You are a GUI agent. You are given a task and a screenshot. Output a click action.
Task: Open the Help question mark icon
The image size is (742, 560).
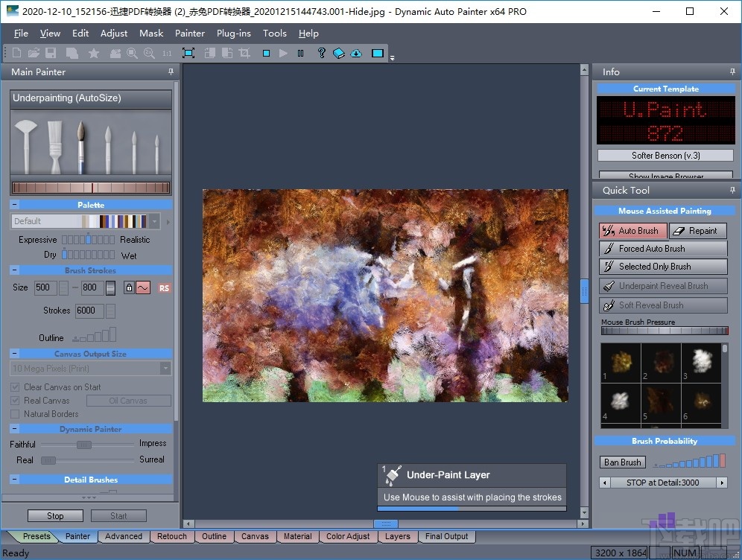point(322,53)
